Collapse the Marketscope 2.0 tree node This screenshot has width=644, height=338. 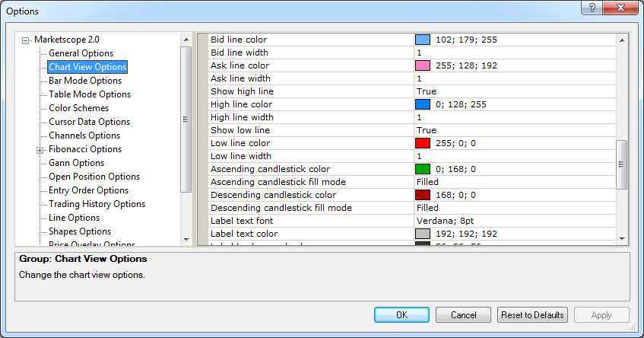[25, 40]
